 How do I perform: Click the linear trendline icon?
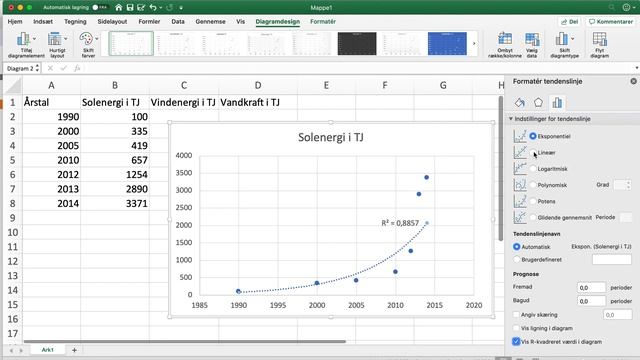[520, 152]
